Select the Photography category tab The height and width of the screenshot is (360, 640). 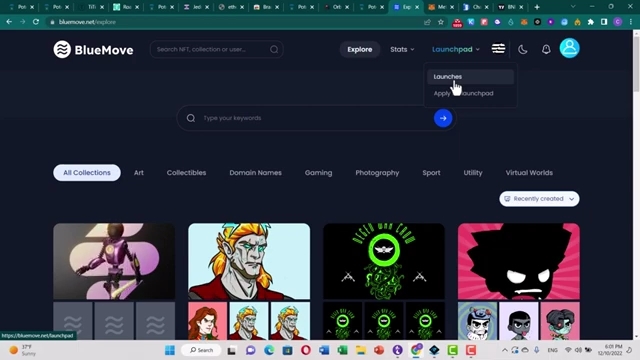coord(377,173)
